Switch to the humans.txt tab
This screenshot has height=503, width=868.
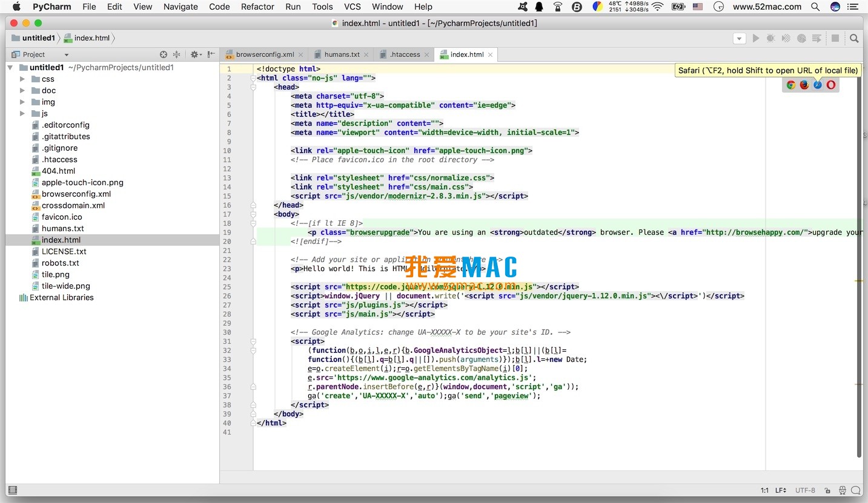click(342, 54)
